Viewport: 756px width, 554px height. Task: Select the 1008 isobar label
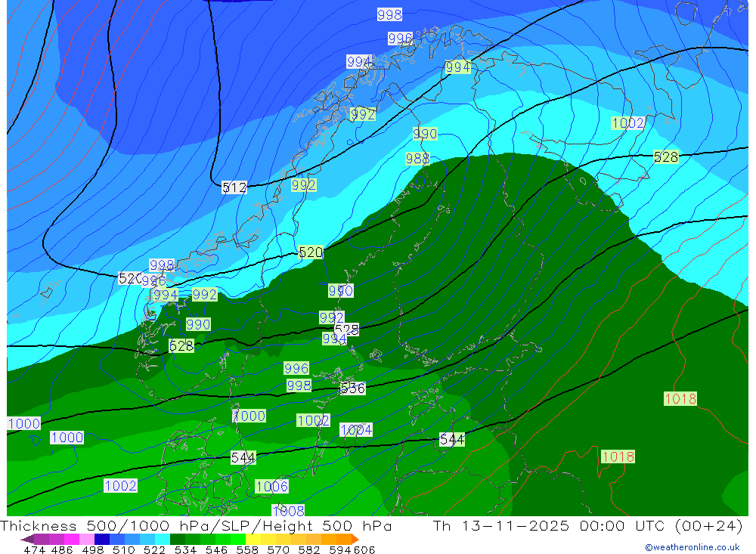tap(288, 511)
